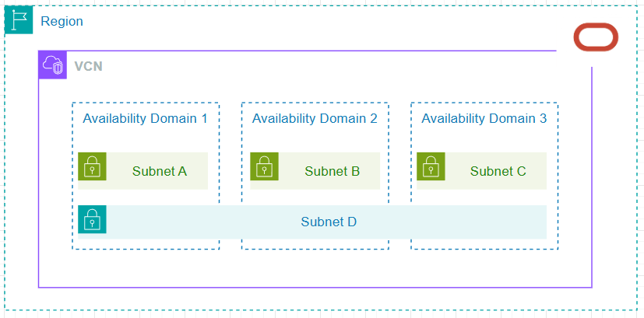Select the Subnet B text label

click(332, 171)
